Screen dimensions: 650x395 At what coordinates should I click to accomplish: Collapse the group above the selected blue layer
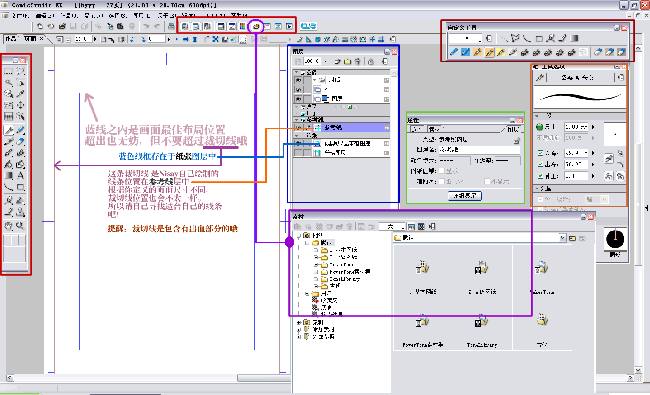[x=297, y=119]
